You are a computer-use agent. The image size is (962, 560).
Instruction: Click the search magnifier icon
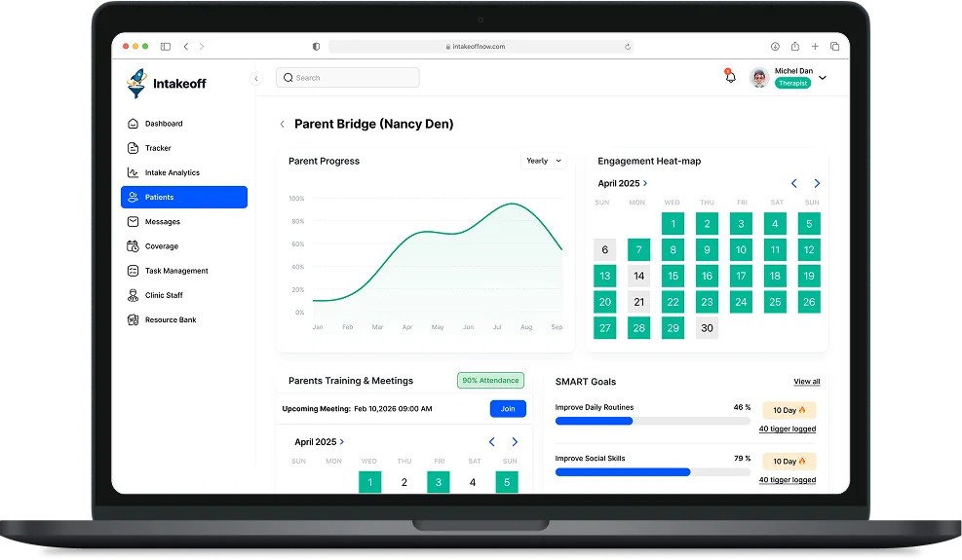(288, 78)
